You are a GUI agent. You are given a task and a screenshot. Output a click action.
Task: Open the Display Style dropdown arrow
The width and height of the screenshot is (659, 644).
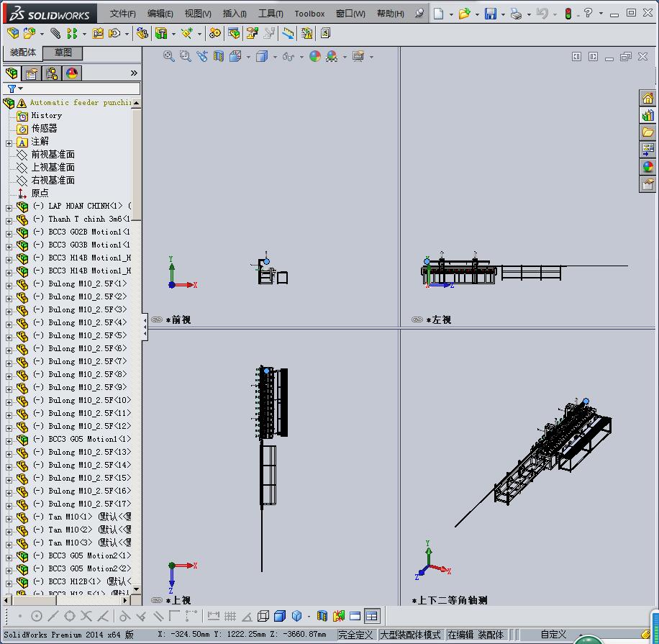pyautogui.click(x=275, y=57)
